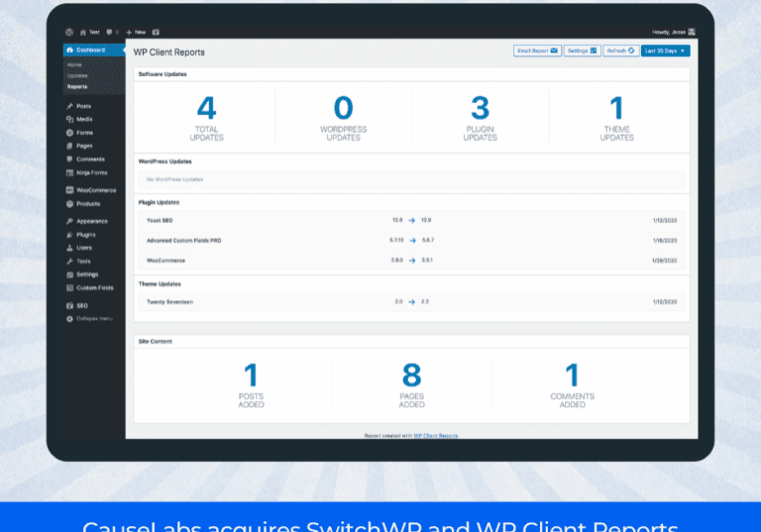The height and width of the screenshot is (532, 761).
Task: Click the Appearance brush icon in sidebar
Action: (x=70, y=221)
